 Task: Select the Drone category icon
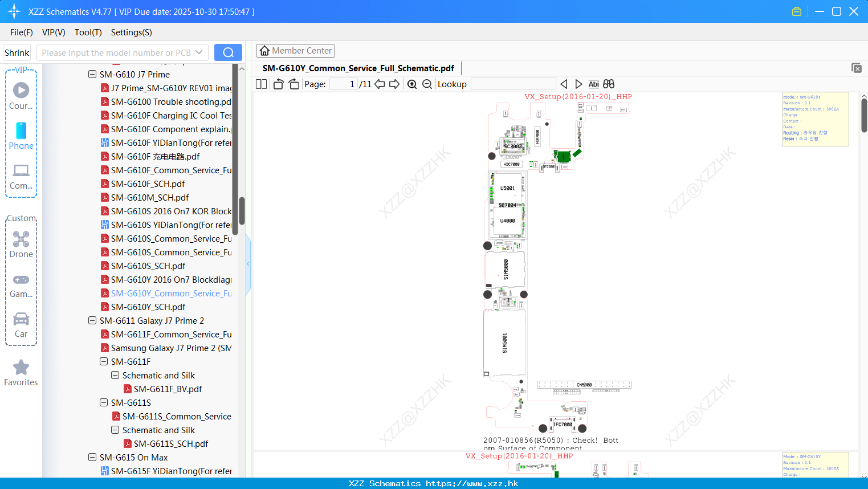pos(21,244)
